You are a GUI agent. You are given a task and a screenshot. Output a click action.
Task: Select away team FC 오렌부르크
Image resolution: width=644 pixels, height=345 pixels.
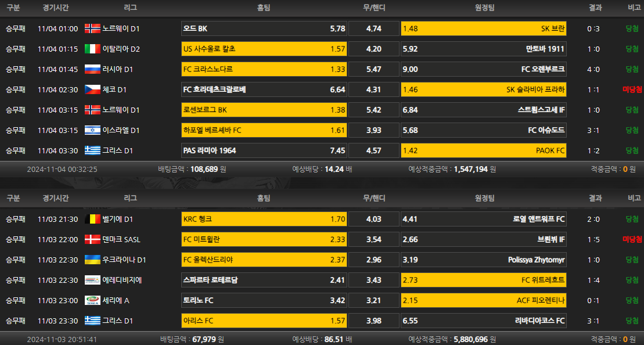click(x=484, y=69)
